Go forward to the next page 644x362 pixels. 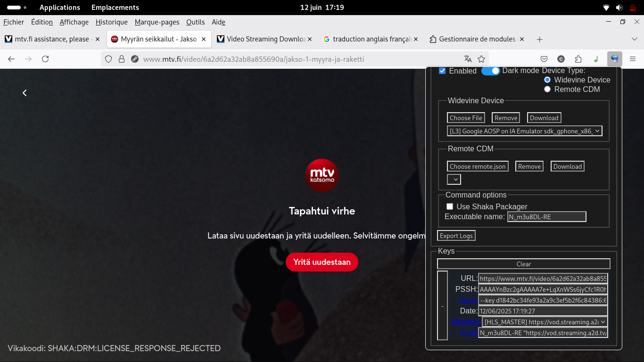pos(28,59)
